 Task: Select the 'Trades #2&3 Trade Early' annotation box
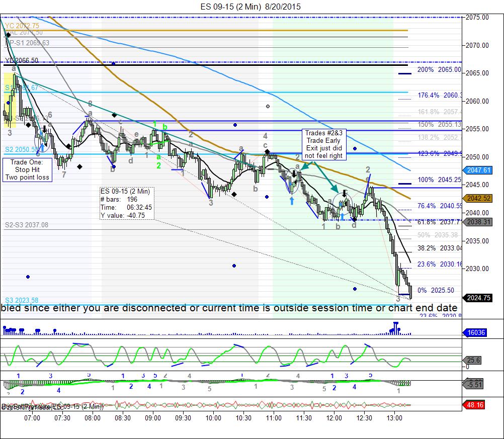pos(324,144)
